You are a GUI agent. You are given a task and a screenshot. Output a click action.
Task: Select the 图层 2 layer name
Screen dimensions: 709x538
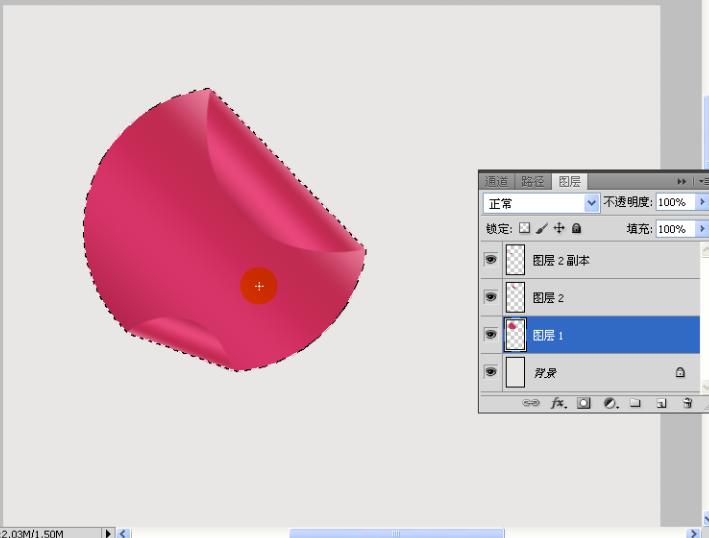pos(548,298)
